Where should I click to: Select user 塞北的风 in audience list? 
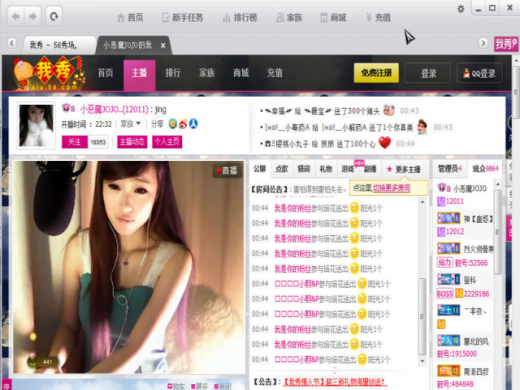pyautogui.click(x=476, y=342)
